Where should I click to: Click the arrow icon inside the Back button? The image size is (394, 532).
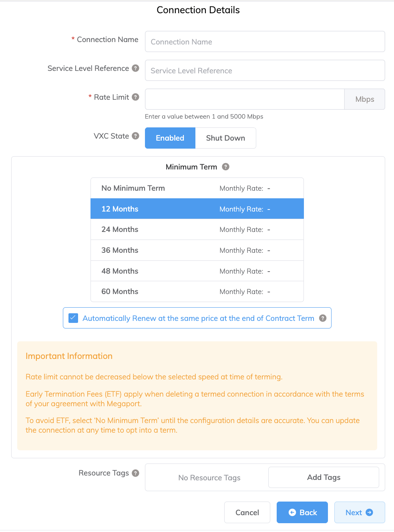pos(292,512)
